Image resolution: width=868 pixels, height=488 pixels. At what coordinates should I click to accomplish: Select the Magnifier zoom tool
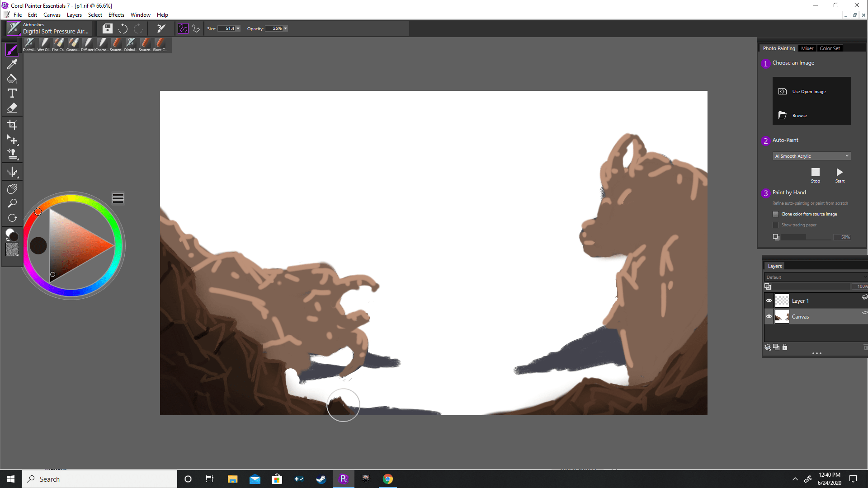pyautogui.click(x=12, y=203)
